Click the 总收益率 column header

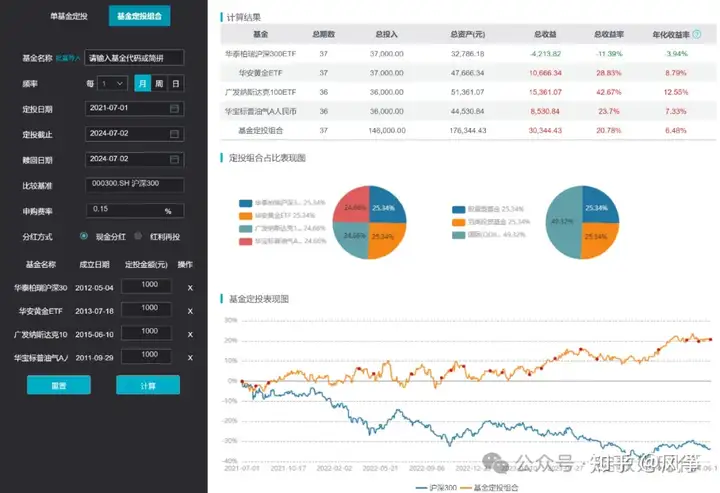[x=608, y=34]
